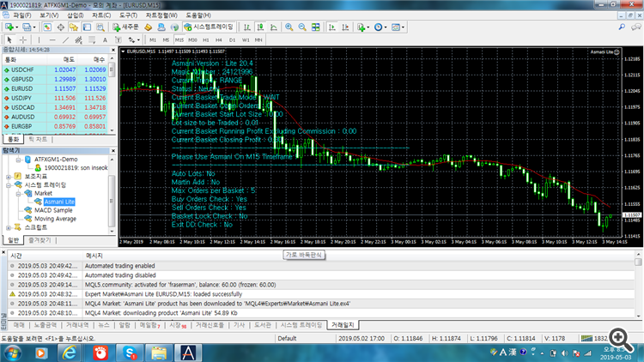The width and height of the screenshot is (644, 362).
Task: Open the 보기(V) menu
Action: tap(49, 15)
